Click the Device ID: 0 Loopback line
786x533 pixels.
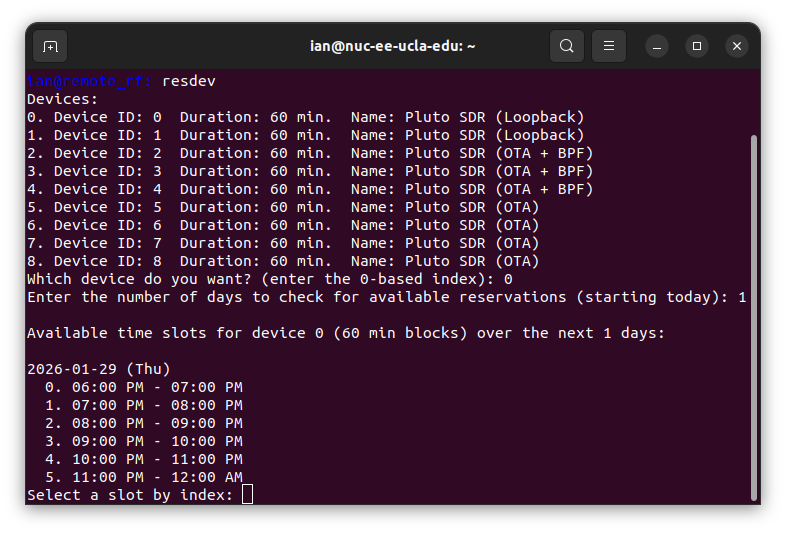pyautogui.click(x=305, y=117)
